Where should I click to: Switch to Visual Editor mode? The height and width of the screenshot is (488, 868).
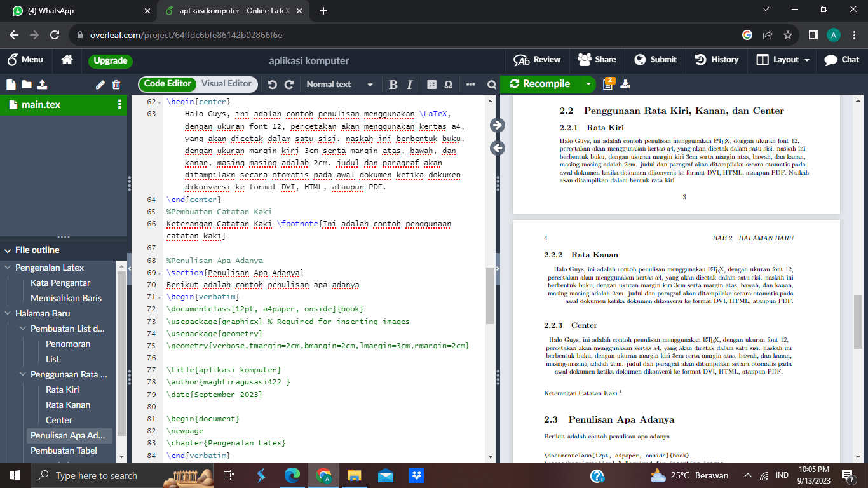pos(226,84)
